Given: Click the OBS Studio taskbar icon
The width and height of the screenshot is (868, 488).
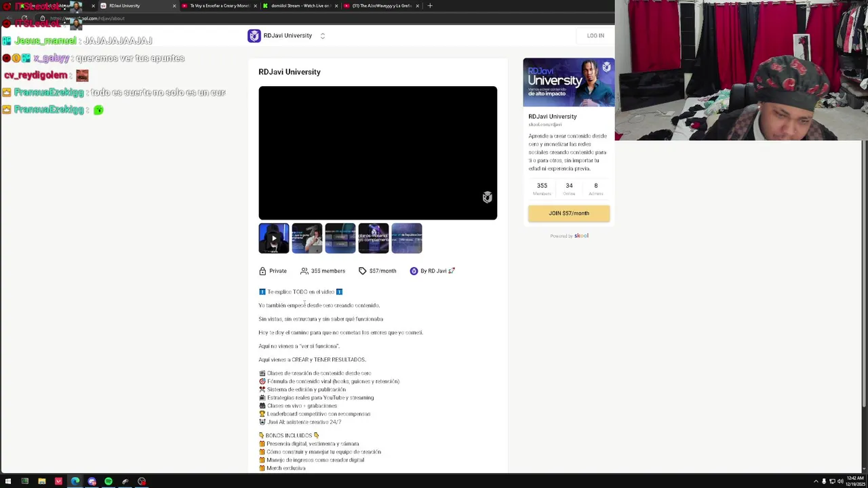Looking at the screenshot, I should (142, 481).
